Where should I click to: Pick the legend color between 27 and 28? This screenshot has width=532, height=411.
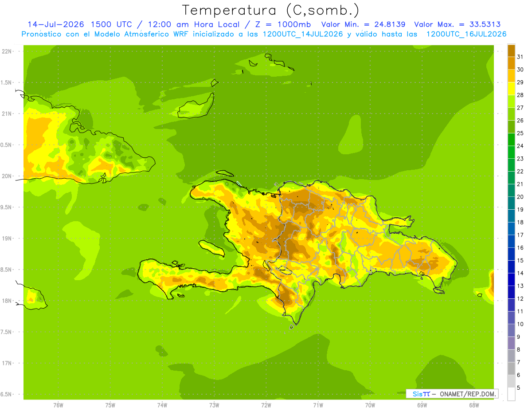[511, 101]
